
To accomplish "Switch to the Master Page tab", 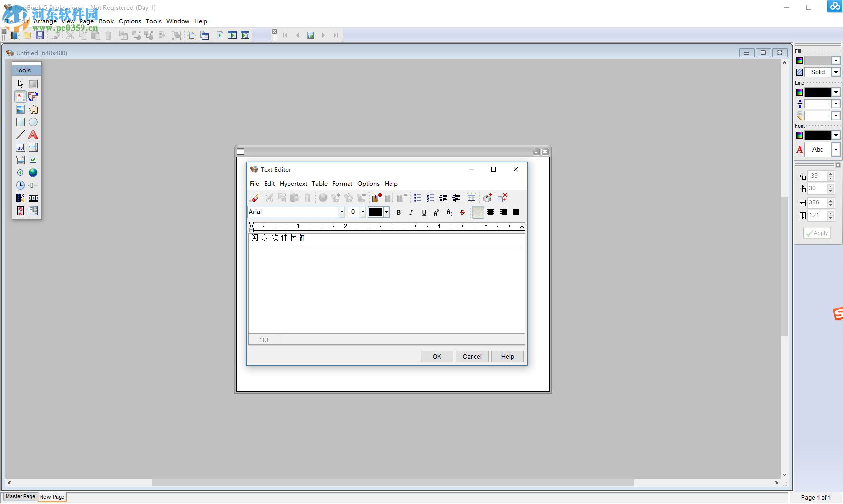I will (21, 497).
